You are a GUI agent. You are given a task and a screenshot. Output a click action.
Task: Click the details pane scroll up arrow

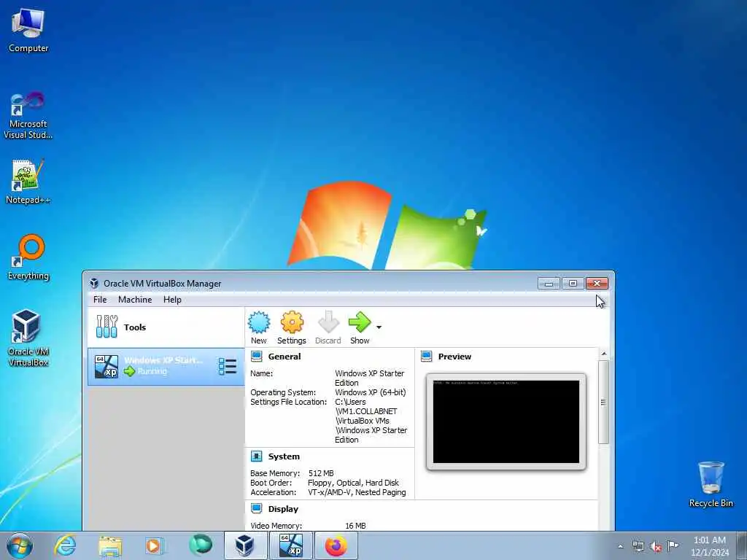(603, 354)
